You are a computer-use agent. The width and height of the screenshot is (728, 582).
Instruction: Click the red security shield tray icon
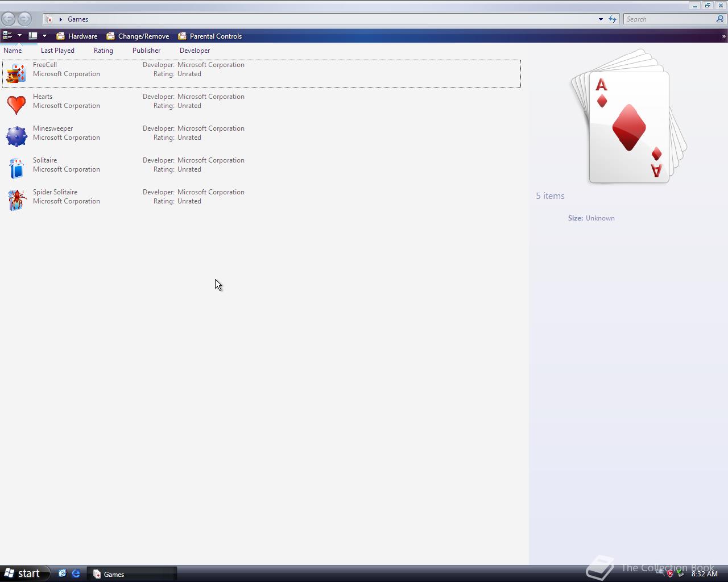[x=670, y=573]
